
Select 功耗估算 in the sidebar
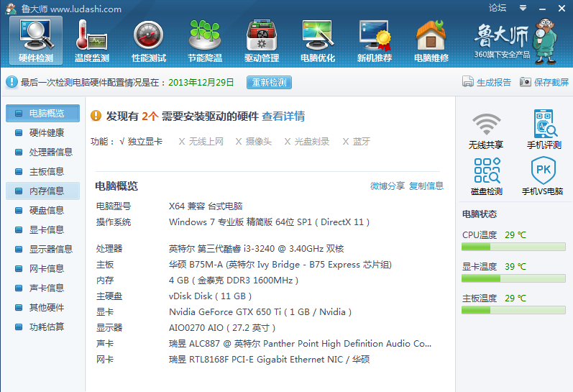[42, 327]
